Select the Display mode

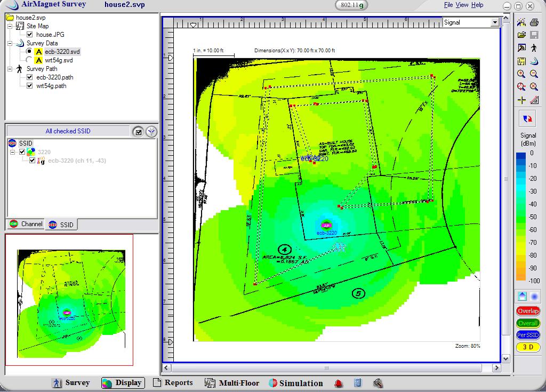pyautogui.click(x=123, y=382)
